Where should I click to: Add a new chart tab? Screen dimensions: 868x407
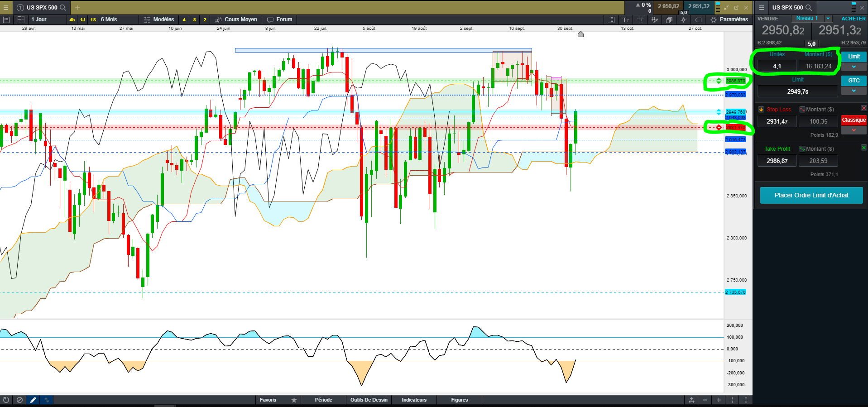(77, 7)
